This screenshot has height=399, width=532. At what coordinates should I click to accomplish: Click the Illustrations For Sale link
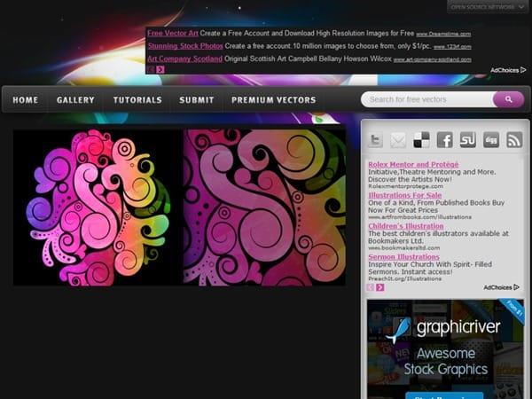point(405,195)
